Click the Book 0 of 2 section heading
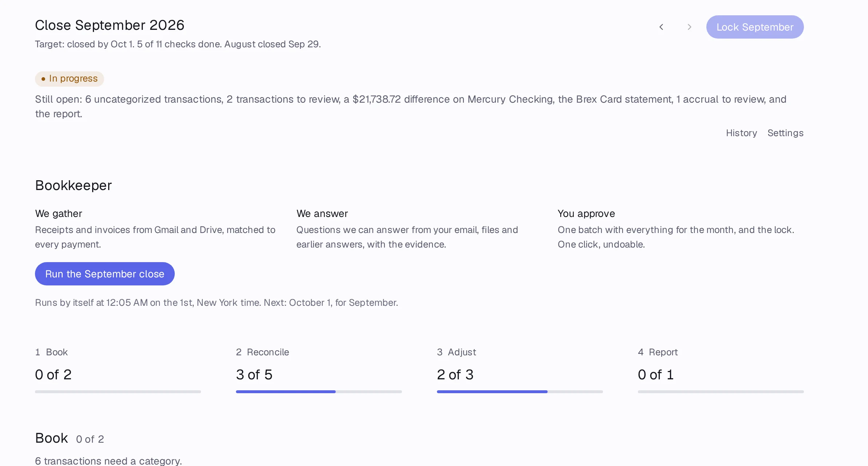This screenshot has height=466, width=868. click(70, 438)
